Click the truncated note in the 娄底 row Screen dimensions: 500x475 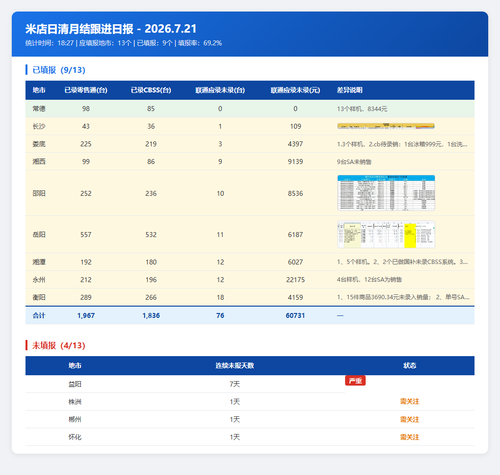click(x=402, y=144)
